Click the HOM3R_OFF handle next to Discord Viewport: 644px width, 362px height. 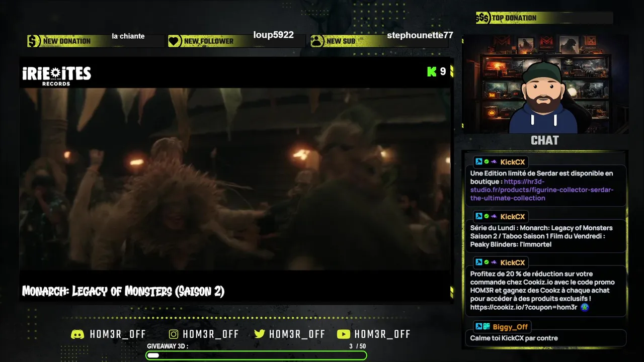pos(118,334)
